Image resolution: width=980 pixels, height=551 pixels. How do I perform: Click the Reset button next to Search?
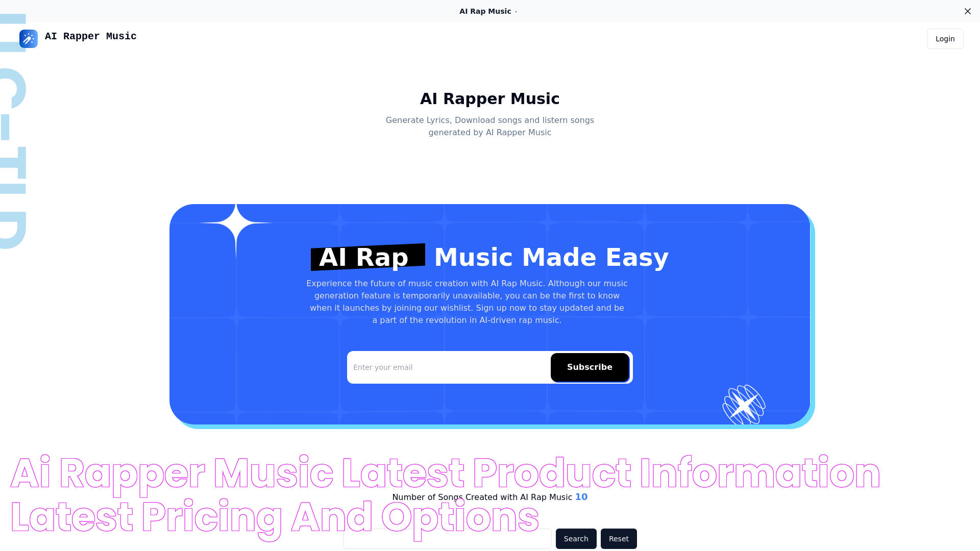(619, 538)
